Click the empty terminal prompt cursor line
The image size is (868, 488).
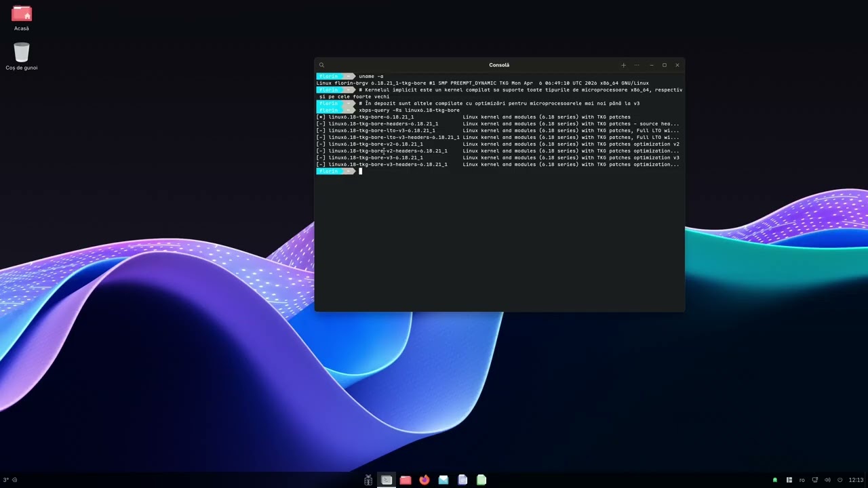click(500, 171)
